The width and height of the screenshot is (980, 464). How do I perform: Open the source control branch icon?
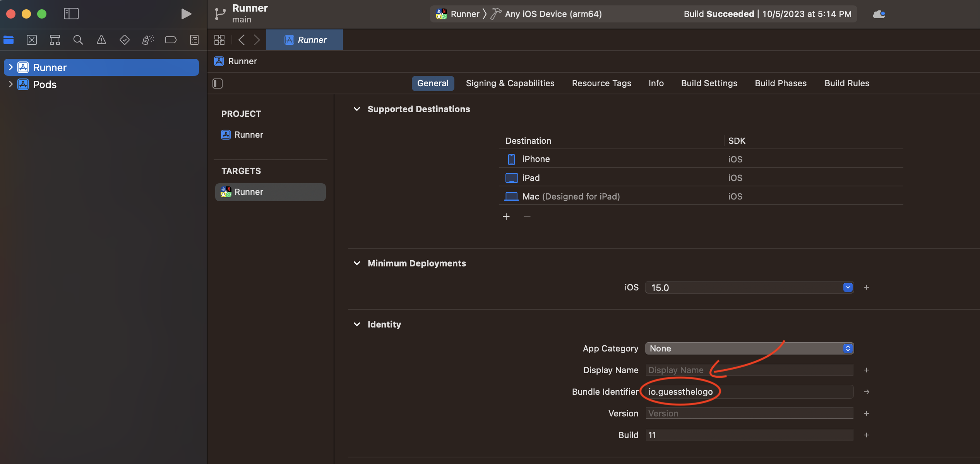pos(220,14)
